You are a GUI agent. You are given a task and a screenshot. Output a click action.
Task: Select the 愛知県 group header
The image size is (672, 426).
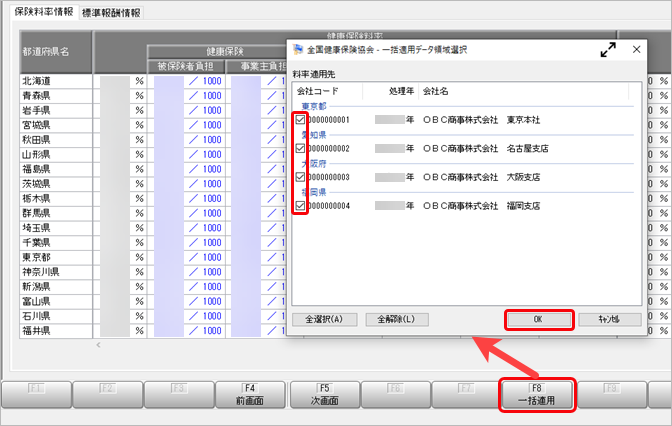[x=314, y=135]
